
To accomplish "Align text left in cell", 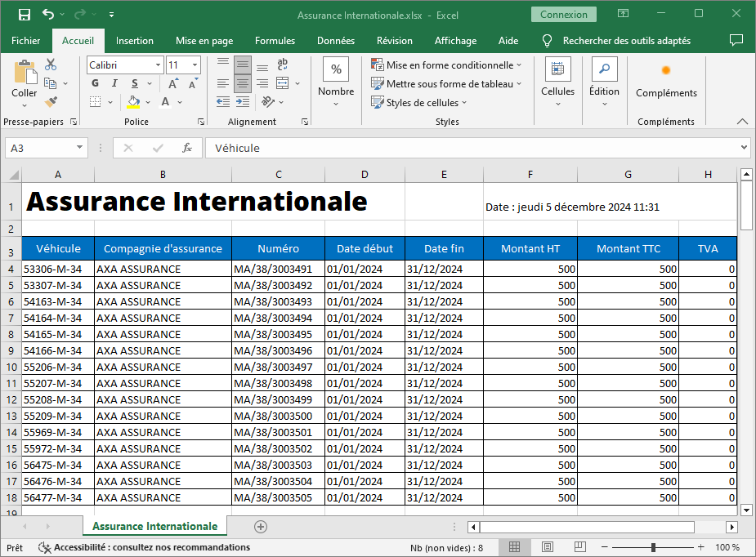I will click(x=223, y=83).
